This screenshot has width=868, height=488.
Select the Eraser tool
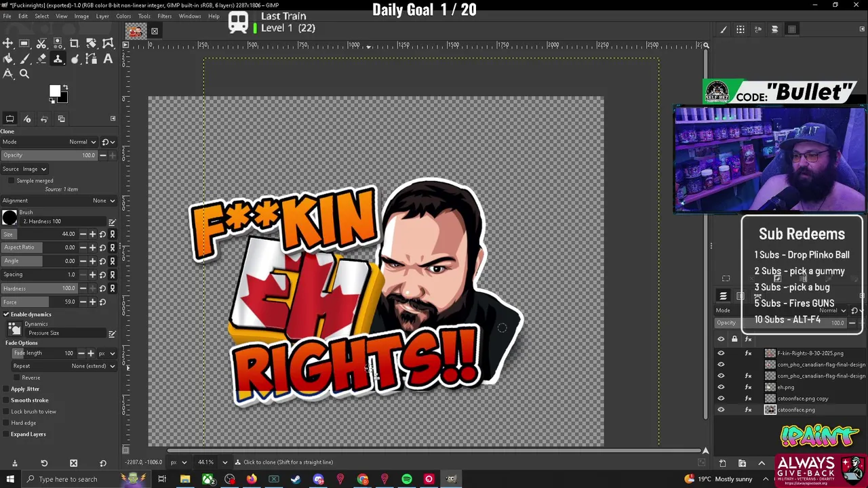[41, 59]
